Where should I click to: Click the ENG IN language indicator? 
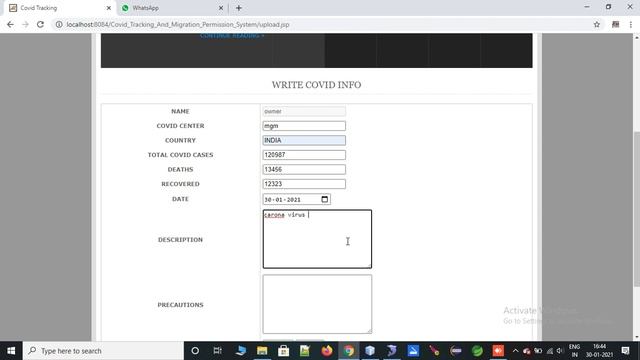click(574, 351)
